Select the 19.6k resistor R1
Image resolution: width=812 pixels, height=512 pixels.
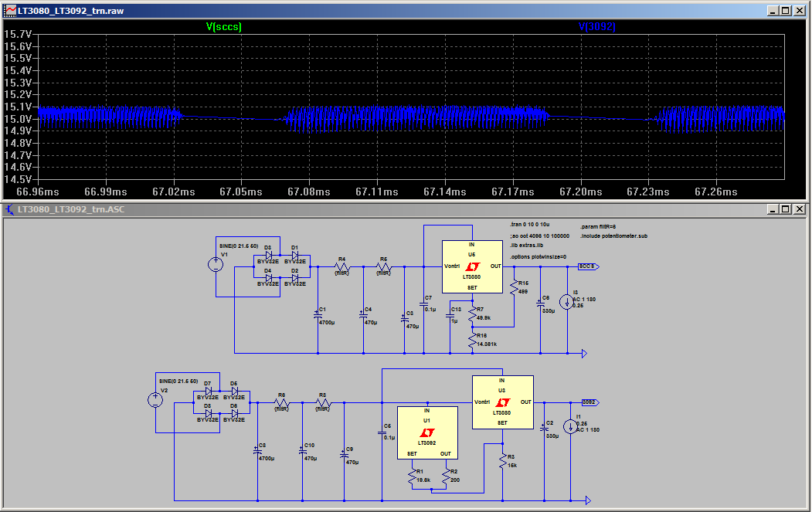pyautogui.click(x=413, y=476)
